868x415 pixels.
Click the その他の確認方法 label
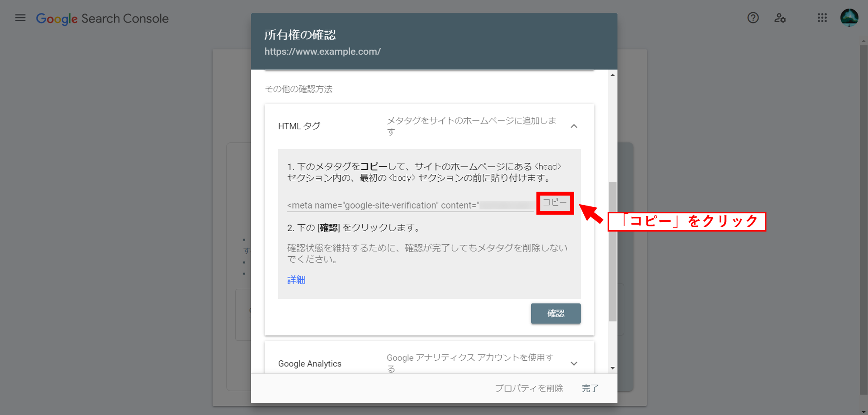299,89
